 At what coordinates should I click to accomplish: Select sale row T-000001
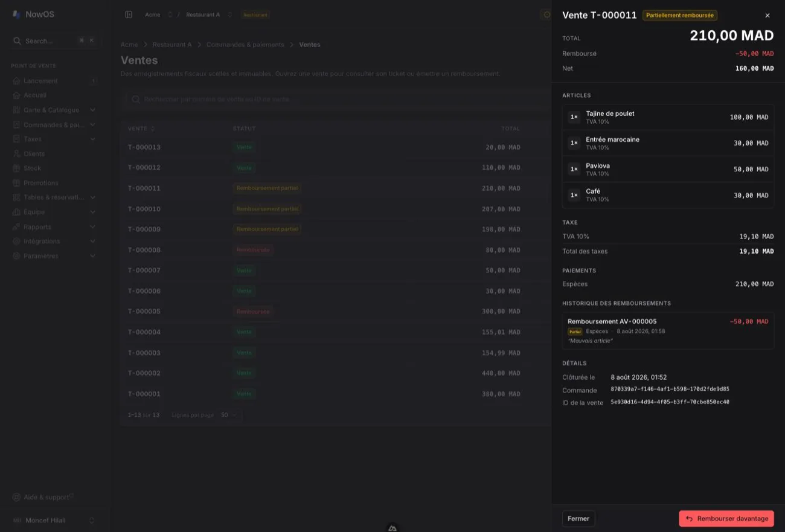pyautogui.click(x=335, y=394)
